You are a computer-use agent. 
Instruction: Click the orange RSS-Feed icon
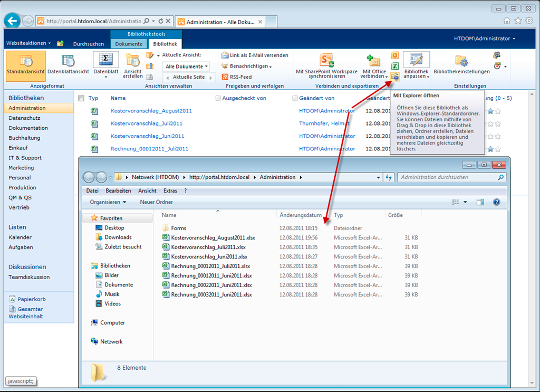[x=225, y=77]
